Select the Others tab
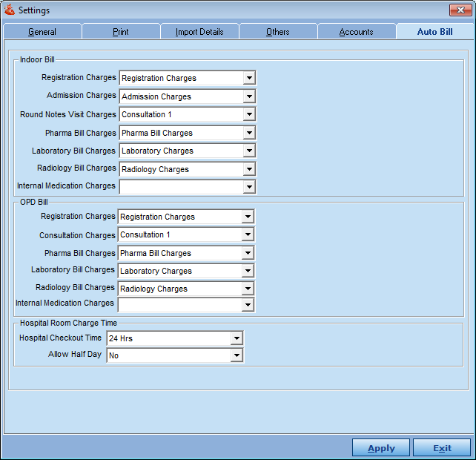476x460 pixels. point(277,32)
